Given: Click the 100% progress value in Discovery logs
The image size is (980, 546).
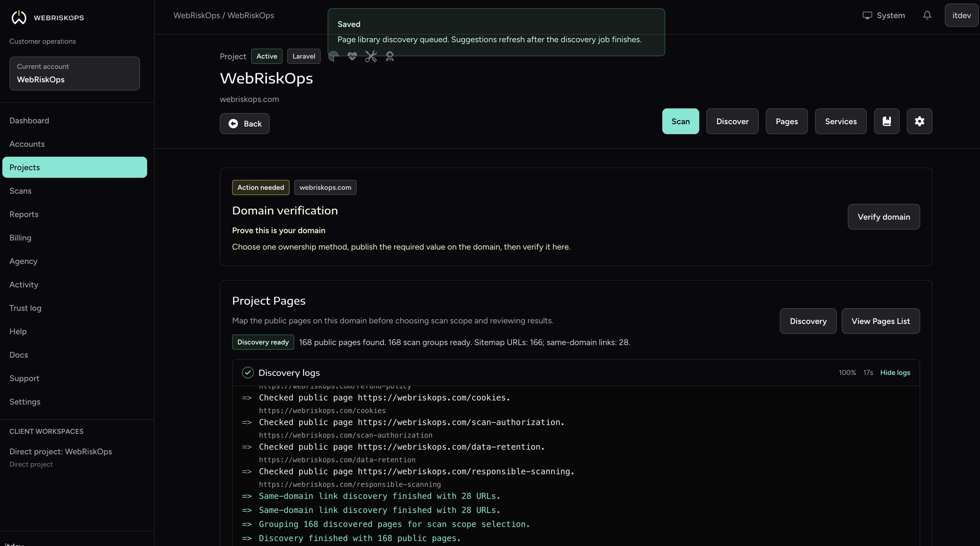Looking at the screenshot, I should pos(847,373).
